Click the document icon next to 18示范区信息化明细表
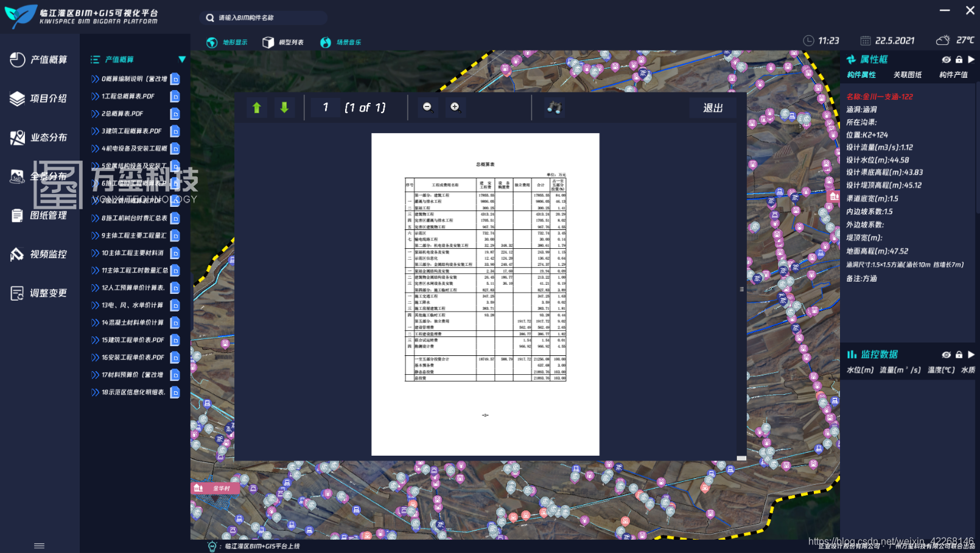The height and width of the screenshot is (553, 980). [175, 392]
